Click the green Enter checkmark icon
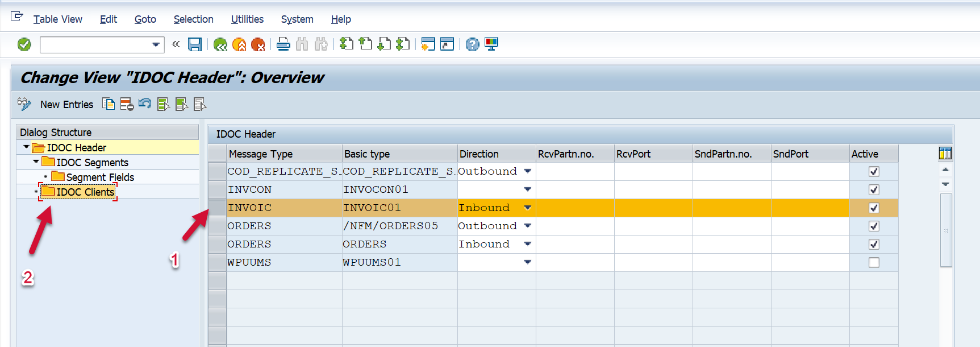 (24, 44)
